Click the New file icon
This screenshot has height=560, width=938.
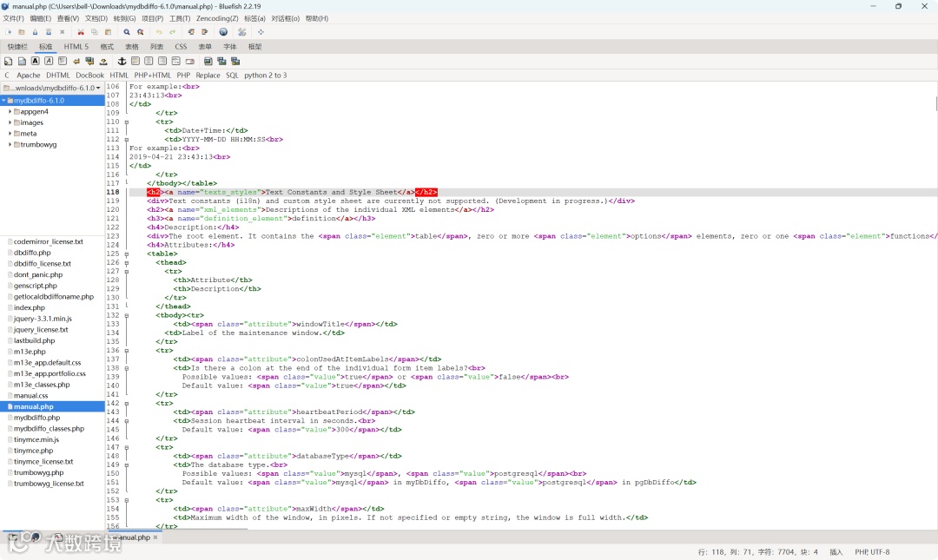(9, 32)
